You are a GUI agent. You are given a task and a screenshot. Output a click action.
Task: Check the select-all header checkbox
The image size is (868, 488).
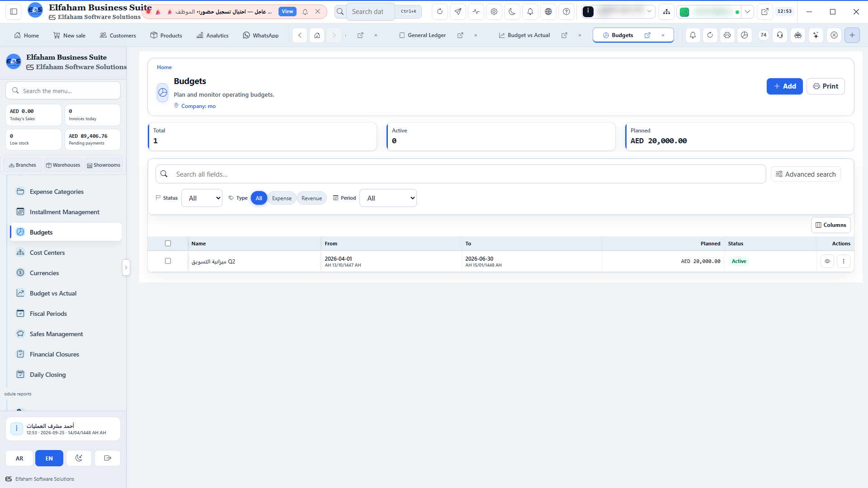168,244
